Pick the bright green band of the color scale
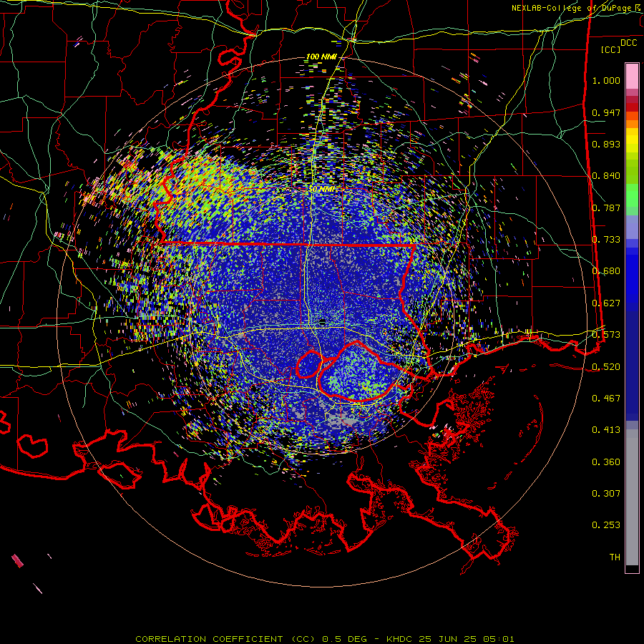 632,195
